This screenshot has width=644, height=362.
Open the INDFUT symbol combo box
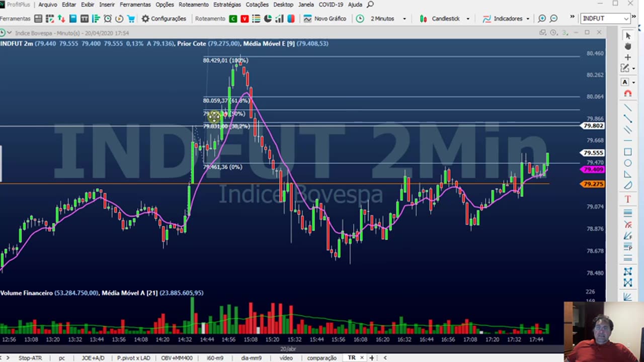[605, 19]
